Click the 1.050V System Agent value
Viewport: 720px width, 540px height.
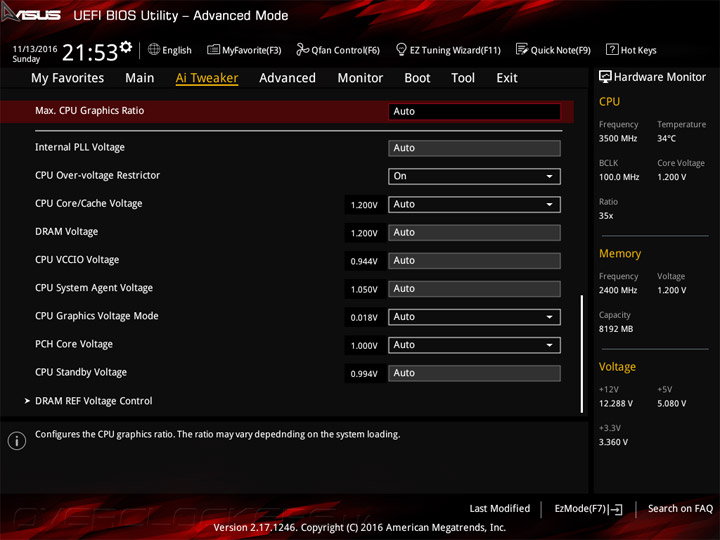coord(364,290)
